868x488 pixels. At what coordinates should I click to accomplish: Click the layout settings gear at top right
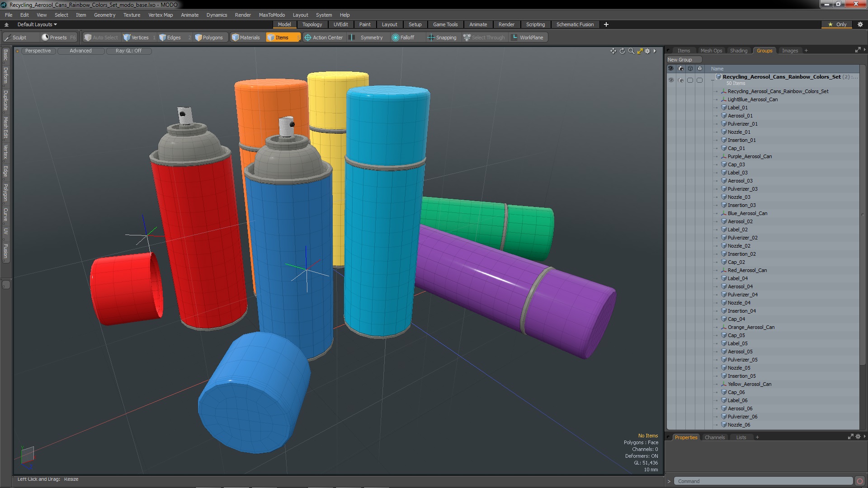[860, 24]
